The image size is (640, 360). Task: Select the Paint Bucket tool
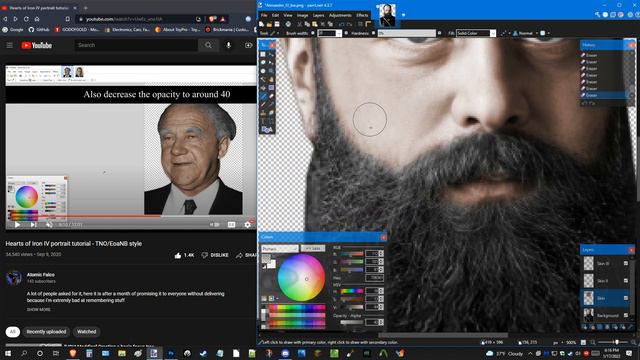click(263, 88)
